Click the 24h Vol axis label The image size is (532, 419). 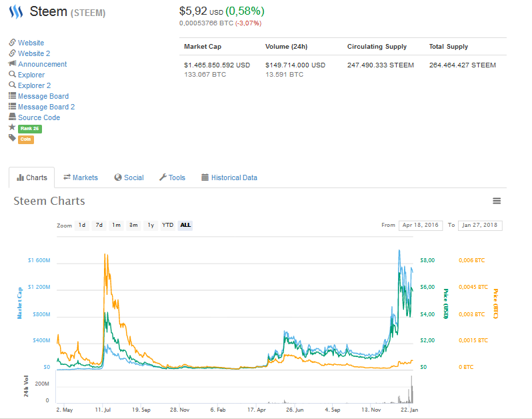(x=26, y=386)
